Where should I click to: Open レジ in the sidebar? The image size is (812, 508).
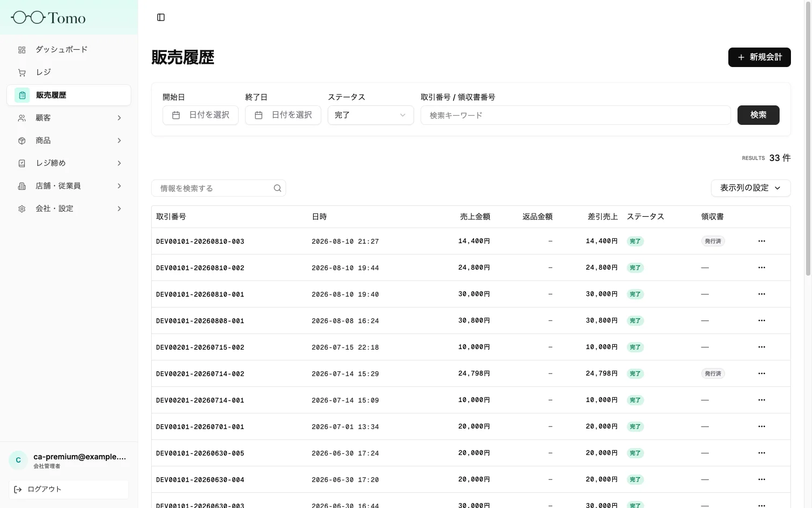[69, 72]
